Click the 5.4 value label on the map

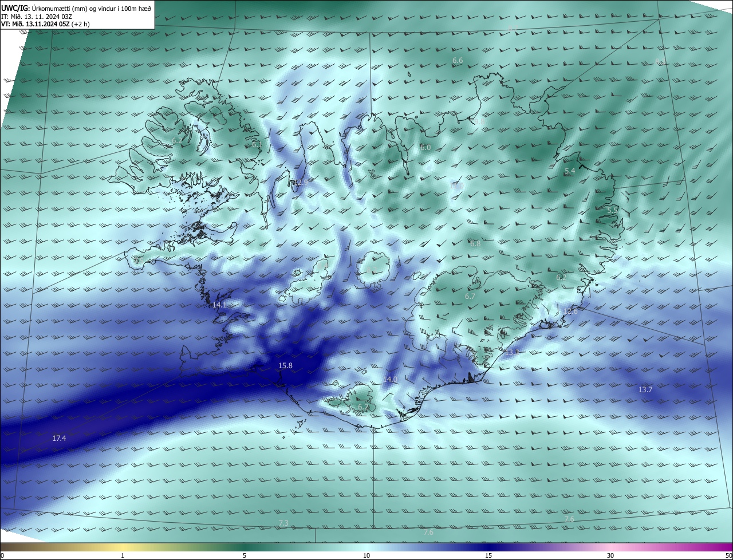tap(570, 171)
